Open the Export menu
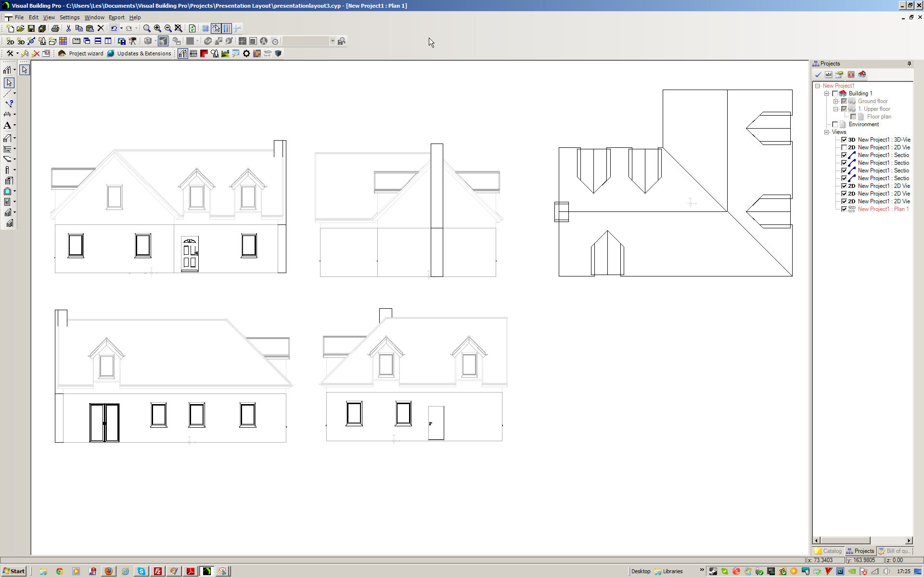 coord(116,17)
